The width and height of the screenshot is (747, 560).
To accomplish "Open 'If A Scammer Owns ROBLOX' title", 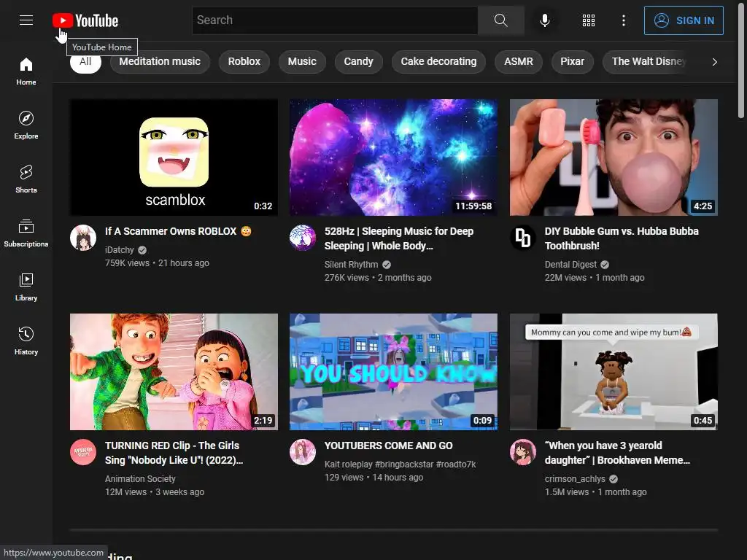I will tap(178, 231).
